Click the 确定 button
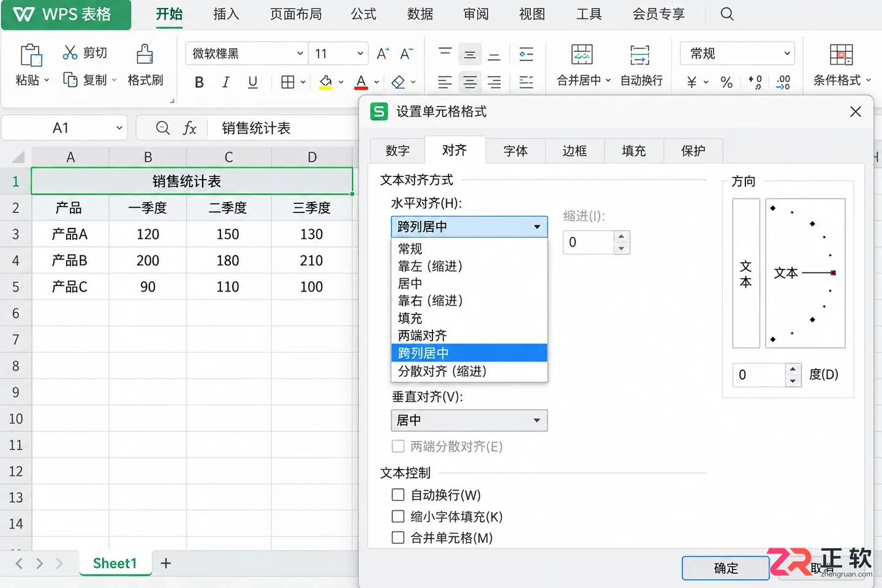The image size is (882, 588). 726,568
